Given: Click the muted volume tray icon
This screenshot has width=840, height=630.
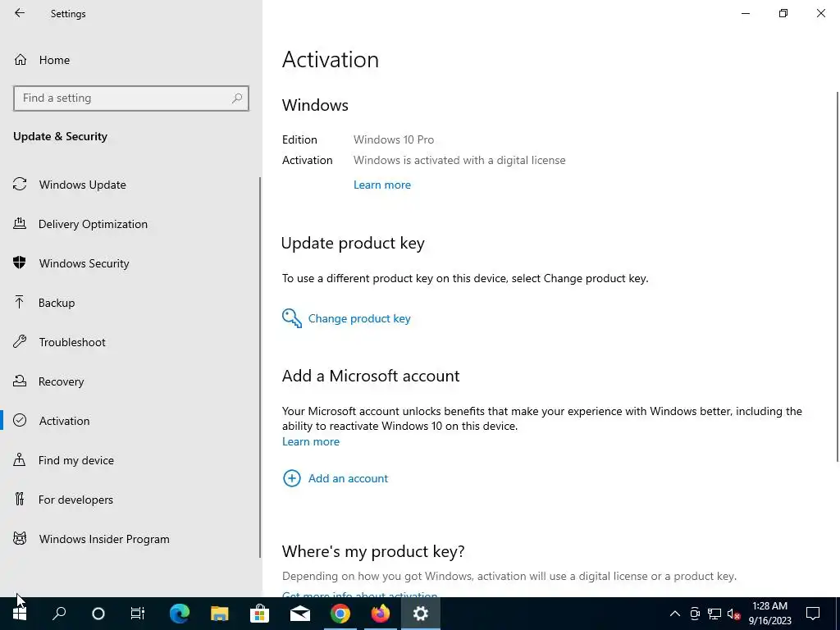Looking at the screenshot, I should pos(734,614).
